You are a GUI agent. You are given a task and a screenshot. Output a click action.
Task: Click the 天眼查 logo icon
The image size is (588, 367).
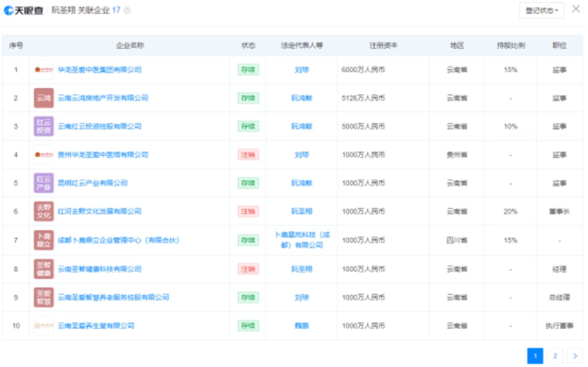(9, 10)
